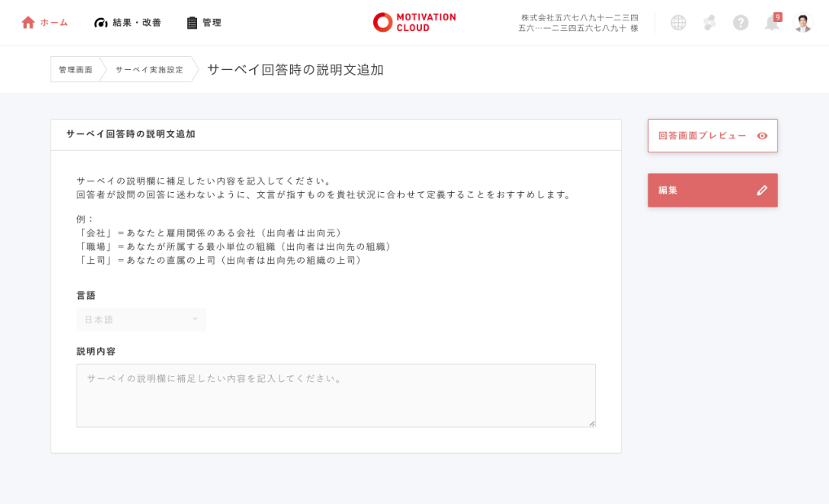829x504 pixels.
Task: Click the globe language icon
Action: coord(678,23)
